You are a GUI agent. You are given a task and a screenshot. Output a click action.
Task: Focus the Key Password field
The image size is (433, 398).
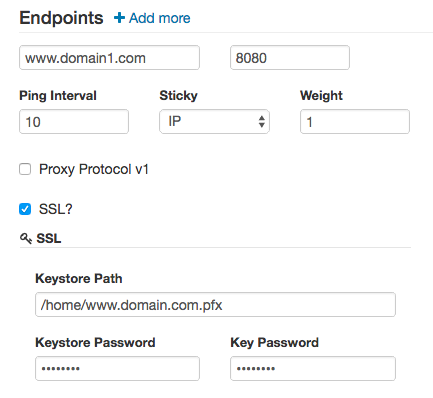coord(313,369)
